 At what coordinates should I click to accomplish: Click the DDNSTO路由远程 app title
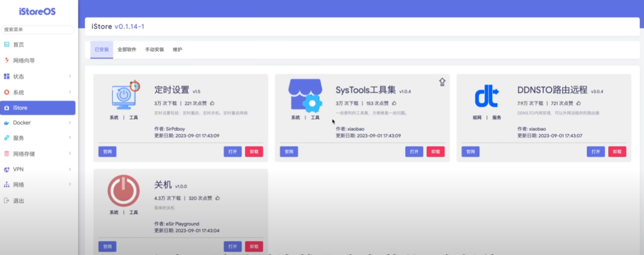tap(553, 90)
